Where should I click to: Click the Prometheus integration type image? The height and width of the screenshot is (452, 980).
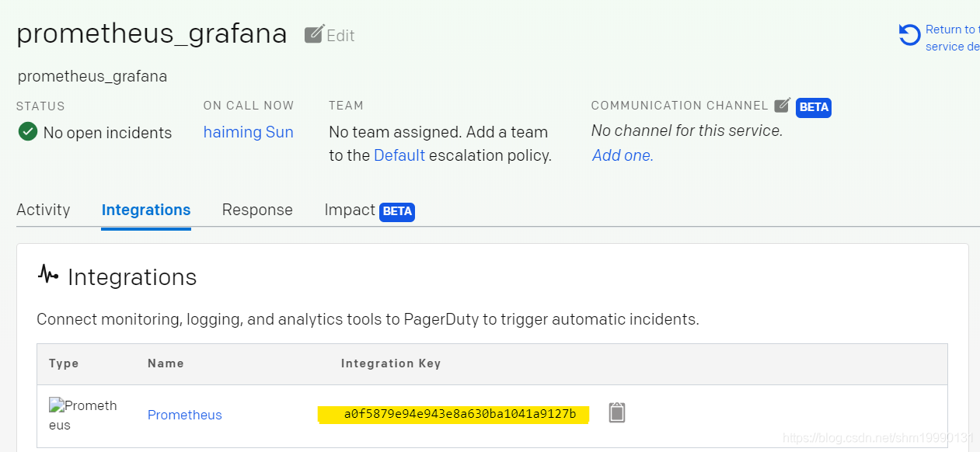pyautogui.click(x=82, y=415)
